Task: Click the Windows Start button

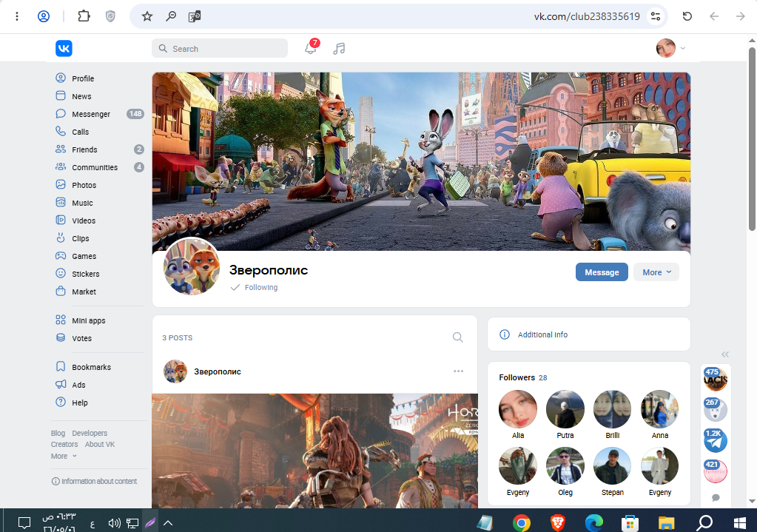Action: 740,523
